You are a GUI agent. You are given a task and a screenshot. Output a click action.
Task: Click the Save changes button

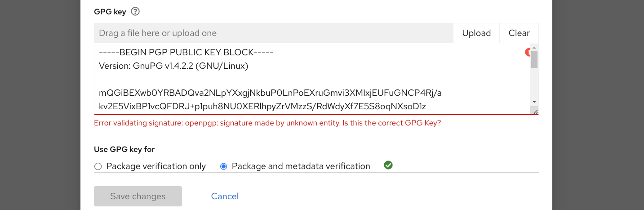point(138,196)
